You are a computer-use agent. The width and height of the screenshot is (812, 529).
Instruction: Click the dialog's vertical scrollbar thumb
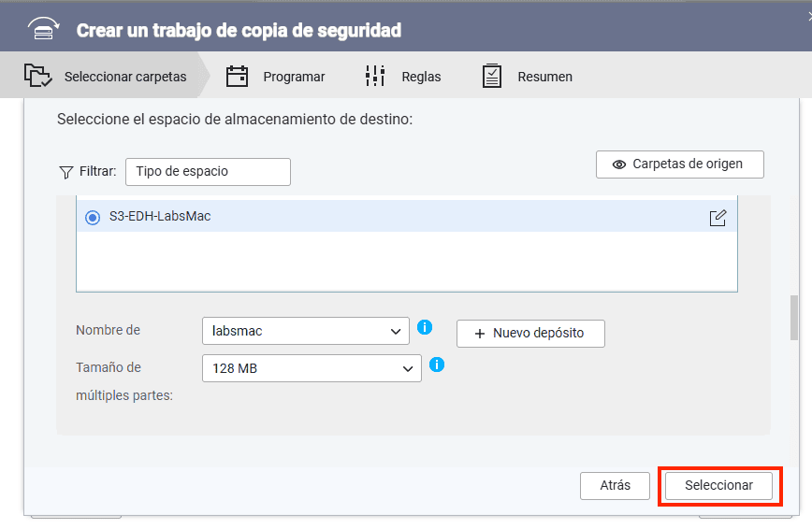coord(794,318)
